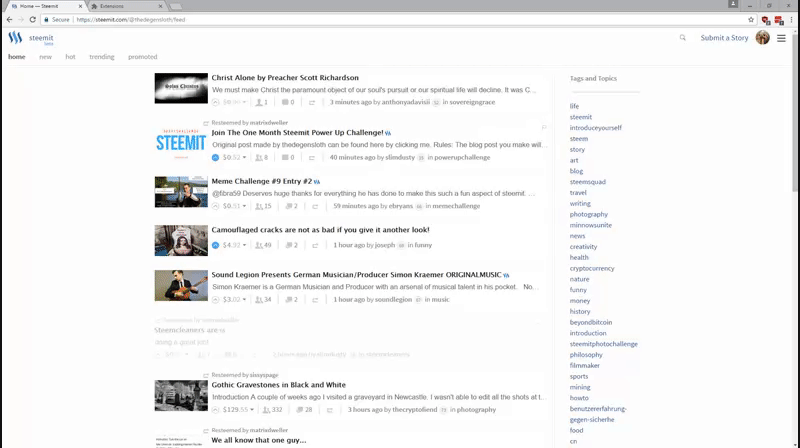Resteem the Meme Challenge post

(x=315, y=206)
